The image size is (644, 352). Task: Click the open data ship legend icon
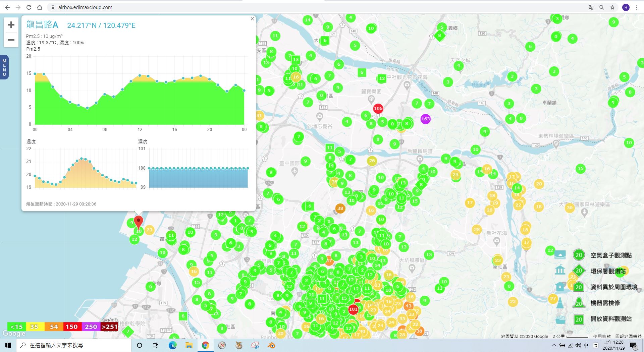click(x=560, y=319)
